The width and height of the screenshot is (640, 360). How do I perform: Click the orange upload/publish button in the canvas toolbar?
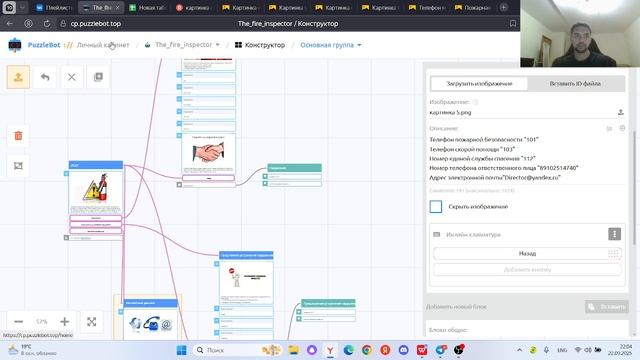pyautogui.click(x=18, y=77)
